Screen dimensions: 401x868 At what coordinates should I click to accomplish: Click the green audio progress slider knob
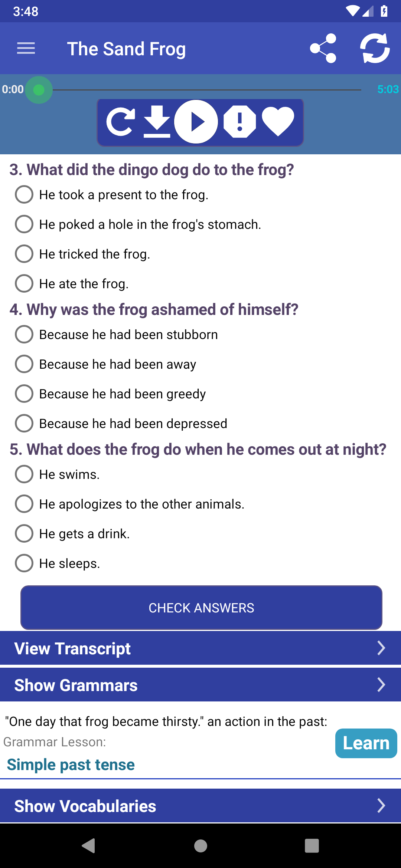[39, 90]
